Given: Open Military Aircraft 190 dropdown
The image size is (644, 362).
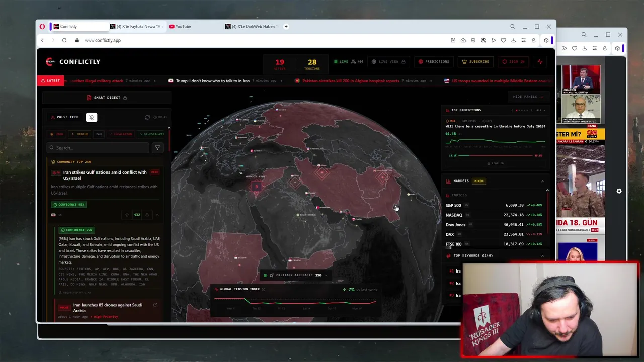Looking at the screenshot, I should (x=296, y=275).
